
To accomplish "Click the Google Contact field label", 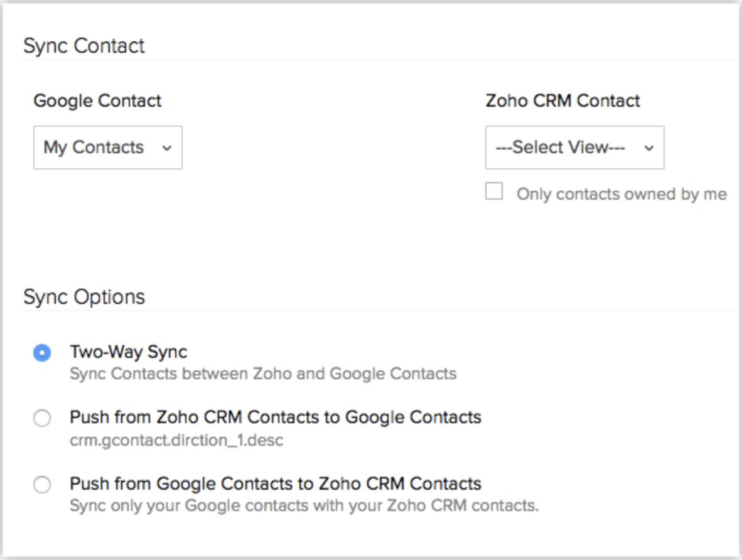I will pos(97,101).
